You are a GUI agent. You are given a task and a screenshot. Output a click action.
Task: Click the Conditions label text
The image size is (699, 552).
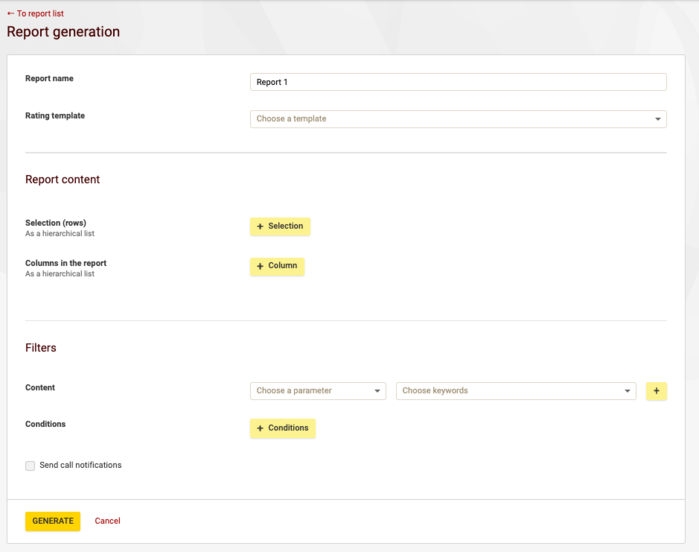coord(45,424)
